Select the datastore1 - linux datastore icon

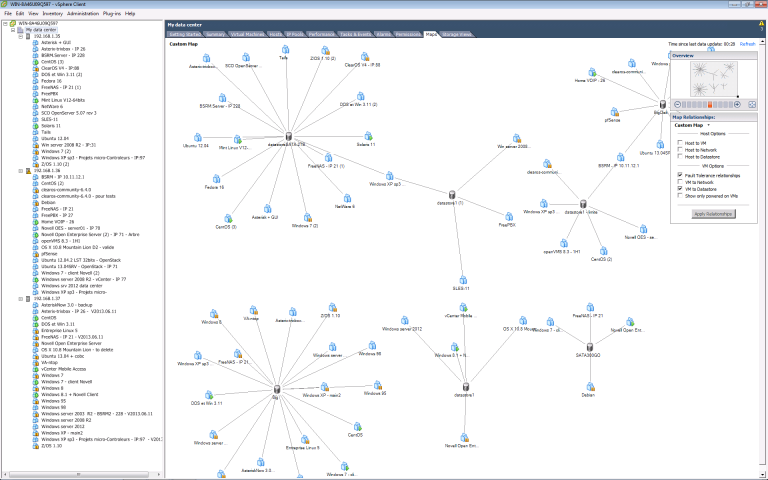583,204
